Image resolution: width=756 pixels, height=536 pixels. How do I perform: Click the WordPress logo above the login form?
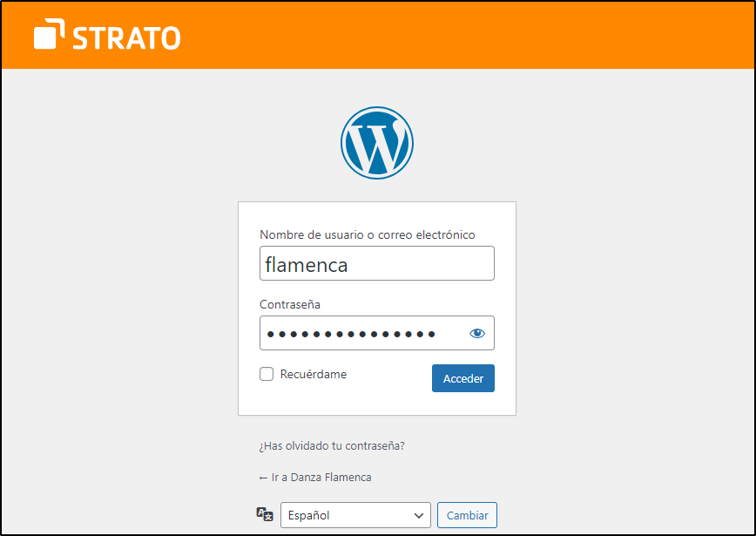pos(376,142)
